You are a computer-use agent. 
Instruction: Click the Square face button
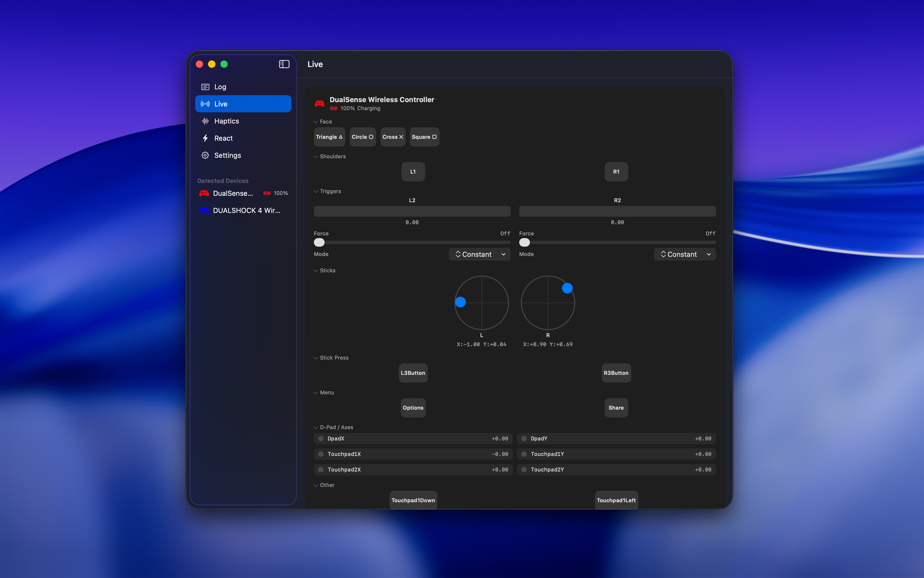pos(424,137)
